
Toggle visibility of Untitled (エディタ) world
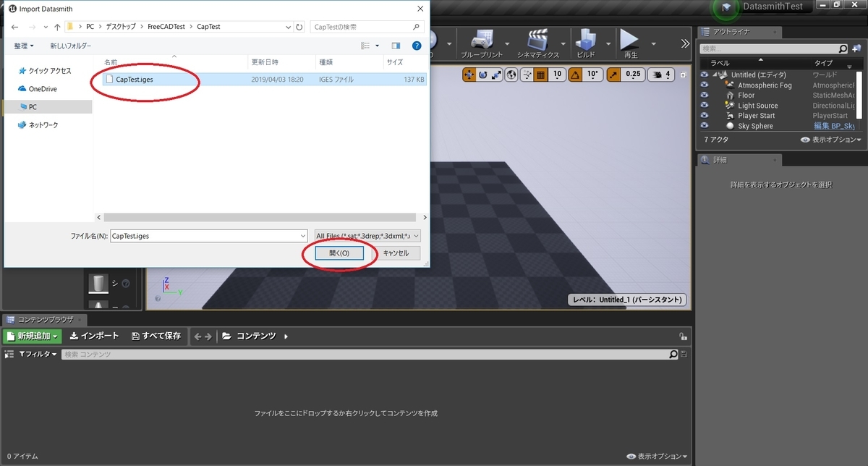click(705, 75)
